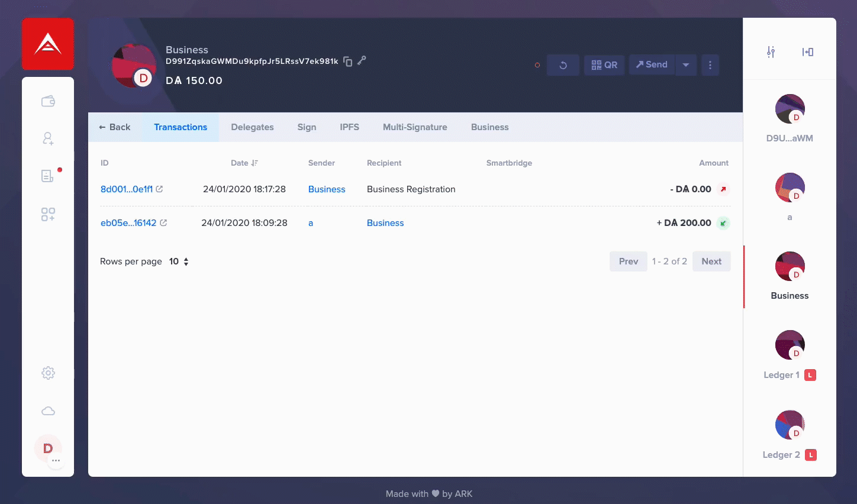Expand the Send options dropdown arrow

[x=685, y=65]
